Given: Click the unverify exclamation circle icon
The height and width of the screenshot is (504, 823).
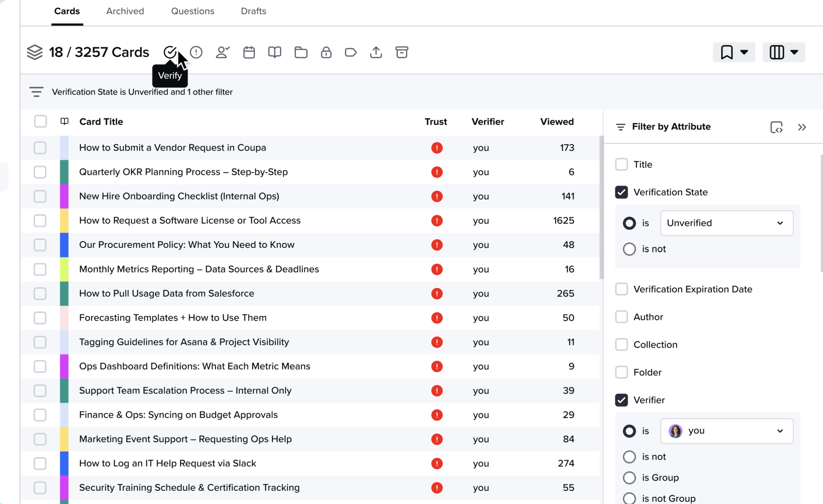Looking at the screenshot, I should point(196,52).
